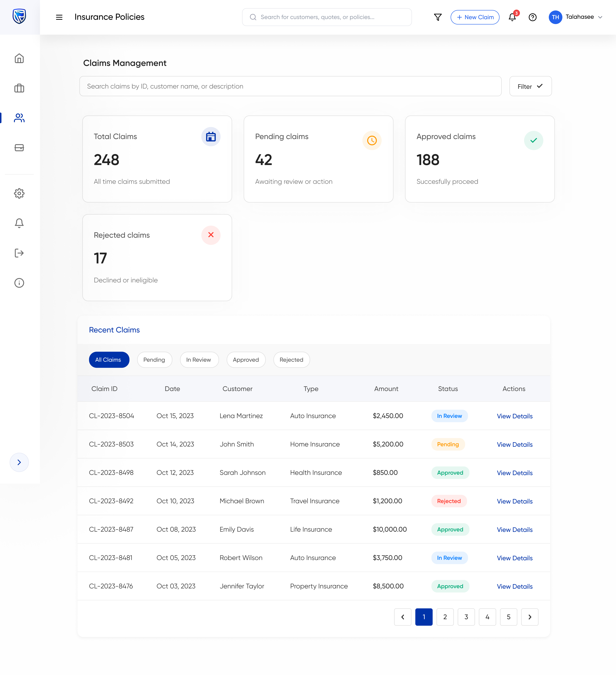
Task: Open the Filter dropdown beside claims search
Action: [530, 86]
